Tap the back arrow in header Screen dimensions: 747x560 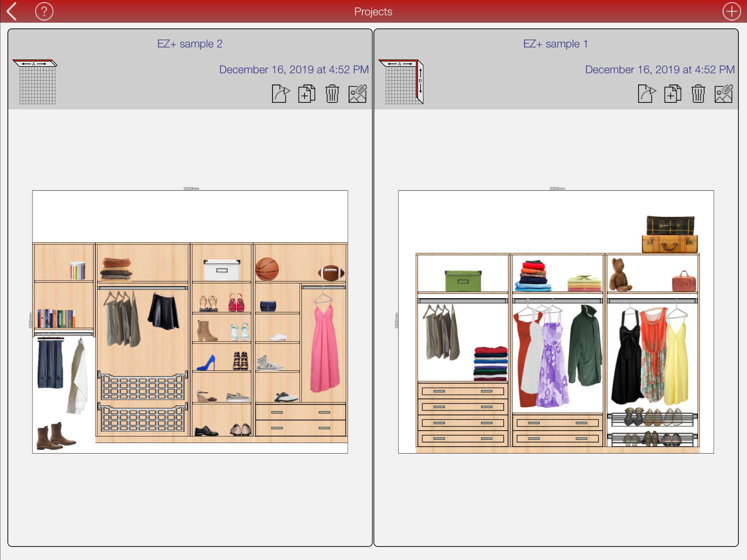pos(12,11)
